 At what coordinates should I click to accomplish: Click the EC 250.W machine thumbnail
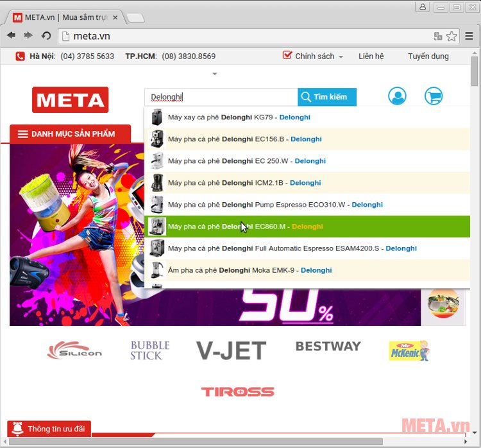click(x=157, y=160)
